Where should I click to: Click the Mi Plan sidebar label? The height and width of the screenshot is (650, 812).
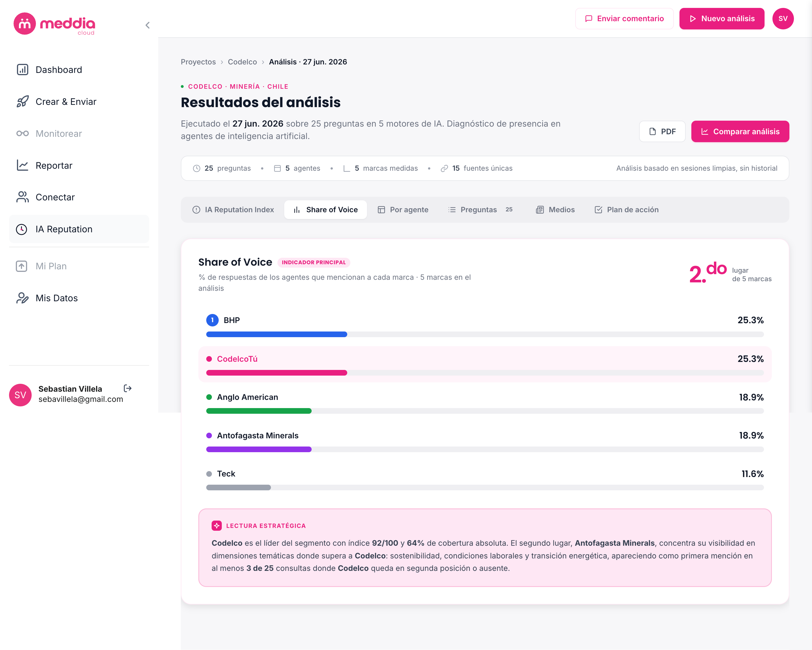(51, 266)
